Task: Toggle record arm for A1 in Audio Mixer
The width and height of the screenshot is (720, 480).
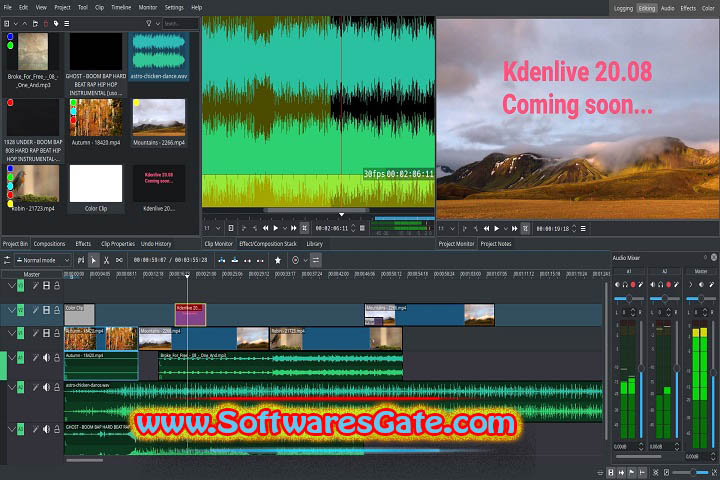Action: tap(633, 285)
